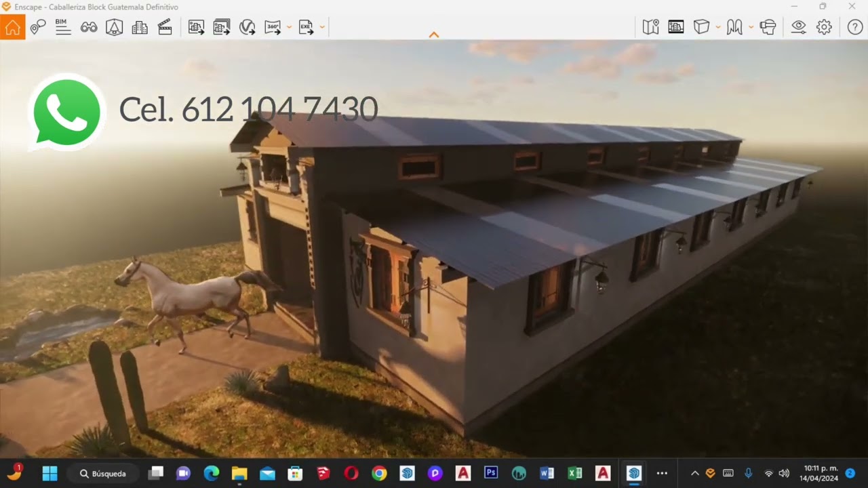This screenshot has width=868, height=488.
Task: Collapse the toolbar with orange chevron
Action: tap(434, 35)
